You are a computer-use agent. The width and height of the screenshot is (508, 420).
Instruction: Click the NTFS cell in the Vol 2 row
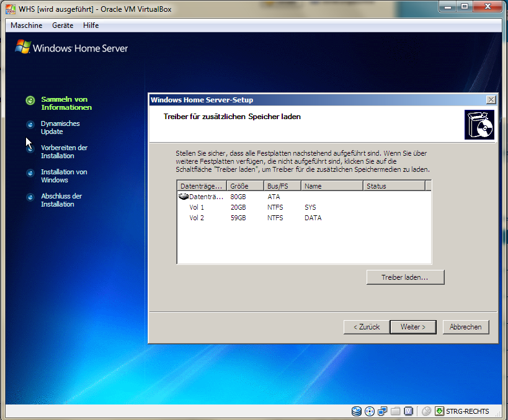click(x=275, y=218)
